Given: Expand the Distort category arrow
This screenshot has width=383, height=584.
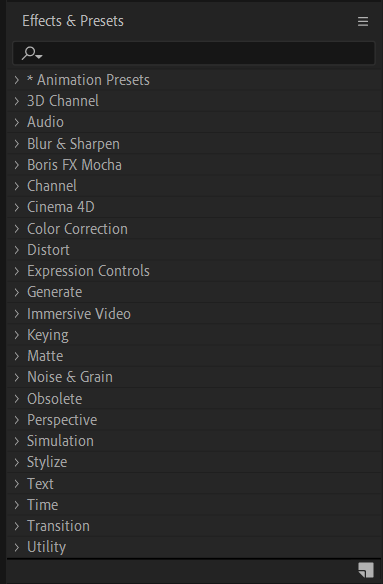Looking at the screenshot, I should (17, 250).
